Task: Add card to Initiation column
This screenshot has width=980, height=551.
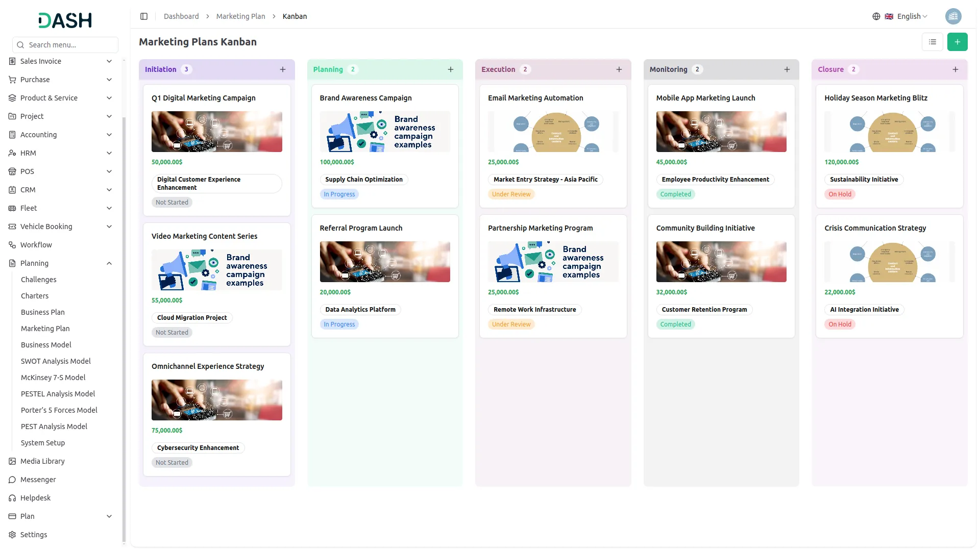Action: click(x=283, y=69)
